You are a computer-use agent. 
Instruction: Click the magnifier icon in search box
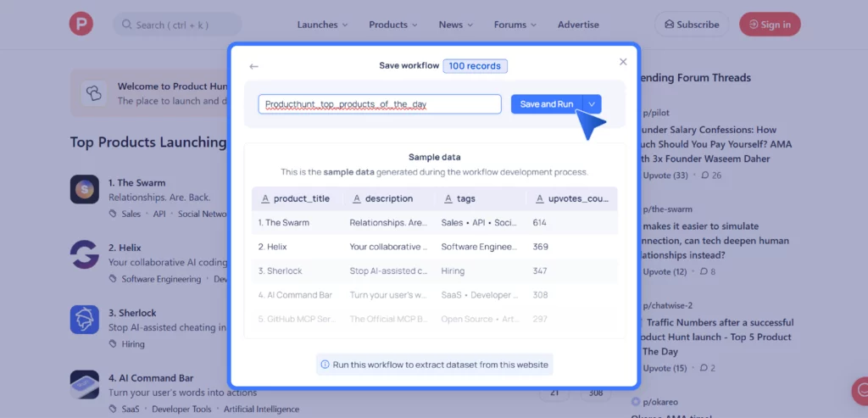tap(127, 25)
